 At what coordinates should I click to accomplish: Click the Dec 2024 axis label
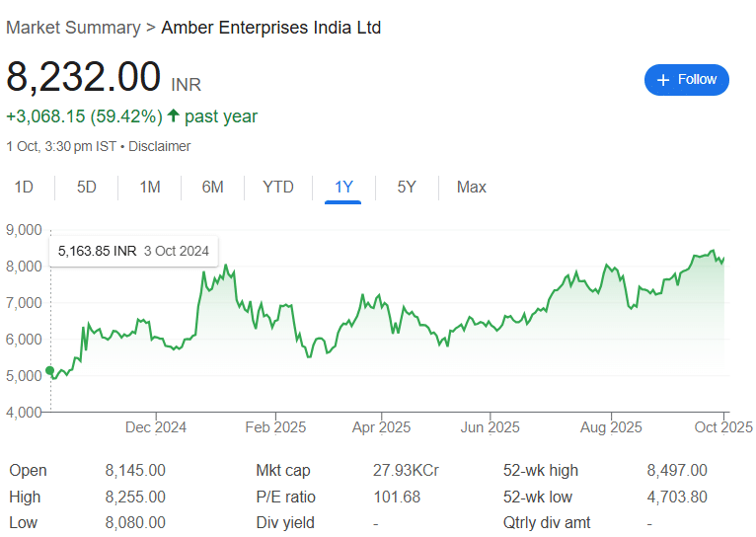point(156,427)
